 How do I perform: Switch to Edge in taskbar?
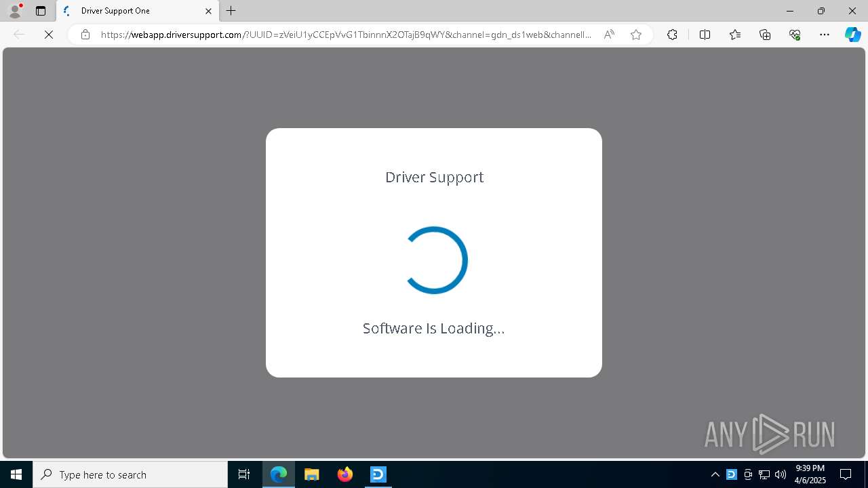pos(279,474)
